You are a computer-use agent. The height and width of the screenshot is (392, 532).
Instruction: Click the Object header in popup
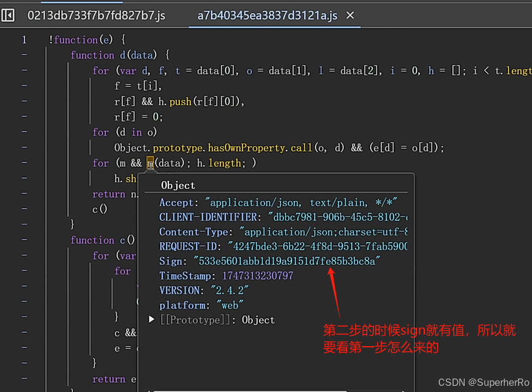pos(178,185)
